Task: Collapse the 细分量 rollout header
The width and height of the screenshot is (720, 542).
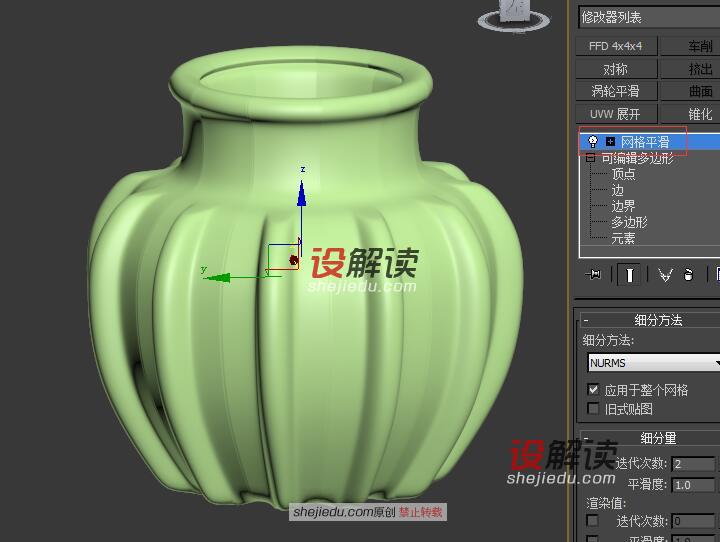Action: (x=650, y=438)
